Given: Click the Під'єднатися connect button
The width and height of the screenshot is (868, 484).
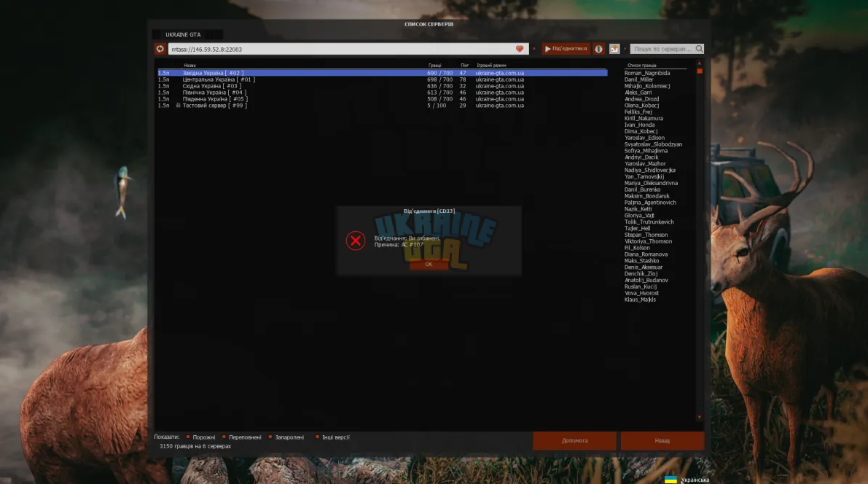Looking at the screenshot, I should click(x=566, y=49).
